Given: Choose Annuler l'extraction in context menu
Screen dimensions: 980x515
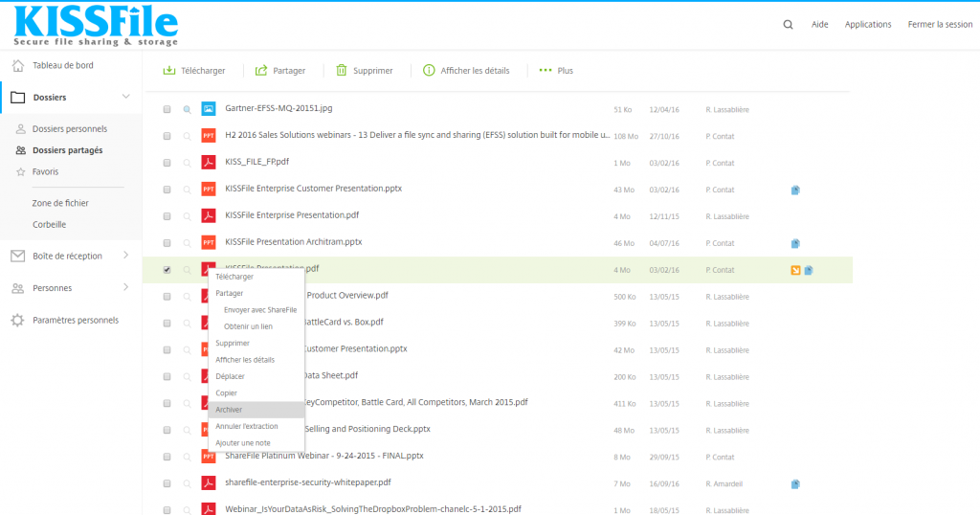Looking at the screenshot, I should [x=246, y=426].
